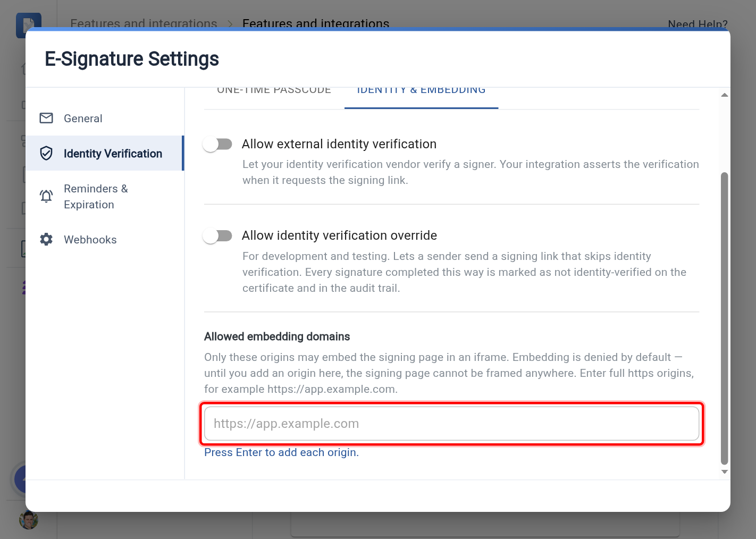Open Need Help? link on background page
Screen dimensions: 756x539
(x=698, y=24)
